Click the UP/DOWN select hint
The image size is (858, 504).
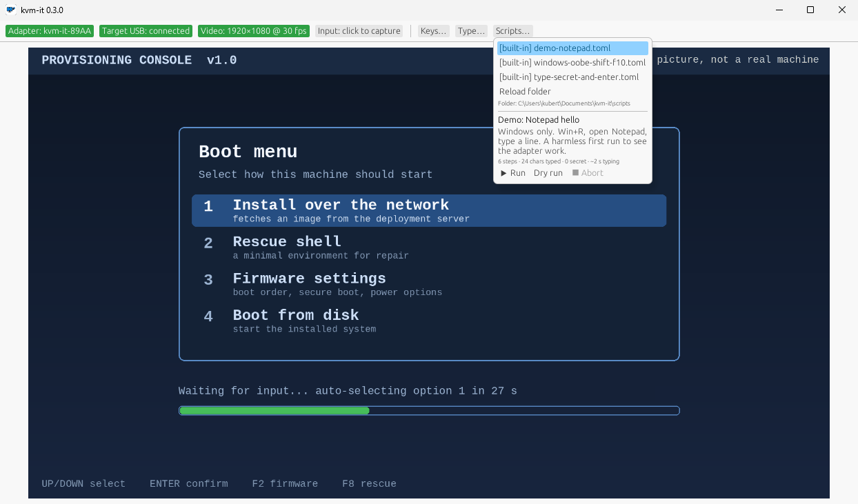(83, 484)
